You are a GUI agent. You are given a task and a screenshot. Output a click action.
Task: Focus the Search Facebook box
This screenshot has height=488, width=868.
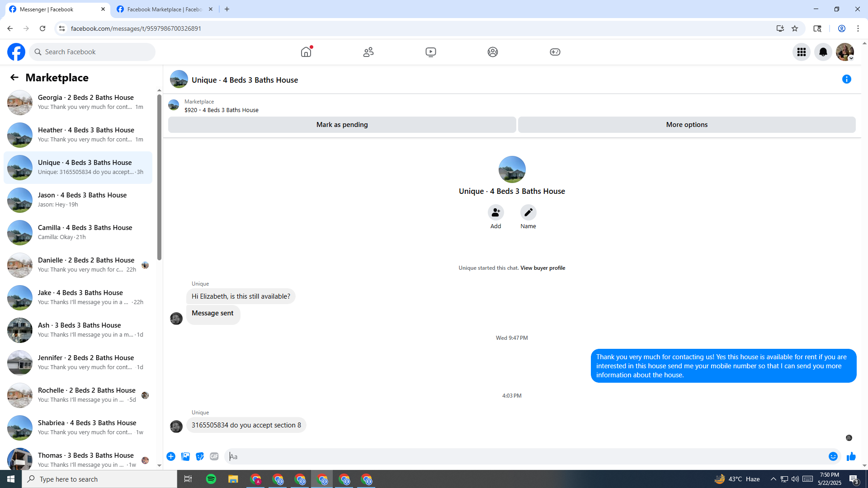92,52
